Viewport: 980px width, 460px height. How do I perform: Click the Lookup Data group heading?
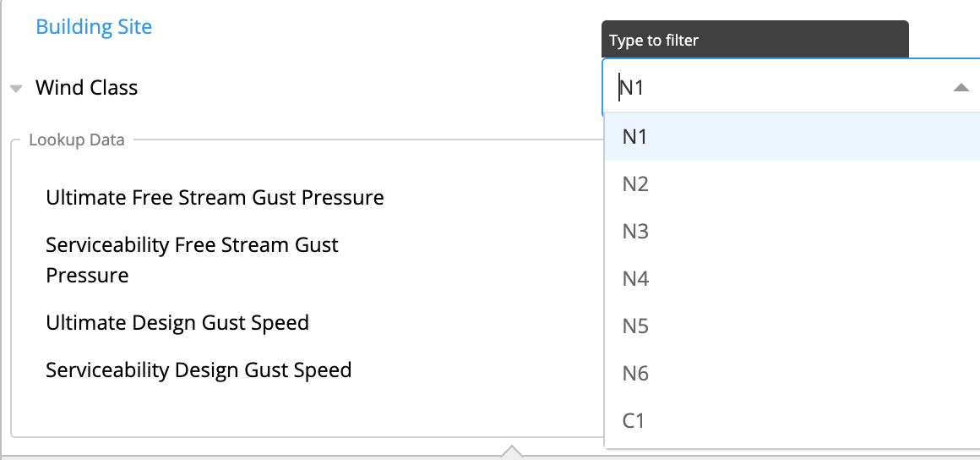point(77,140)
